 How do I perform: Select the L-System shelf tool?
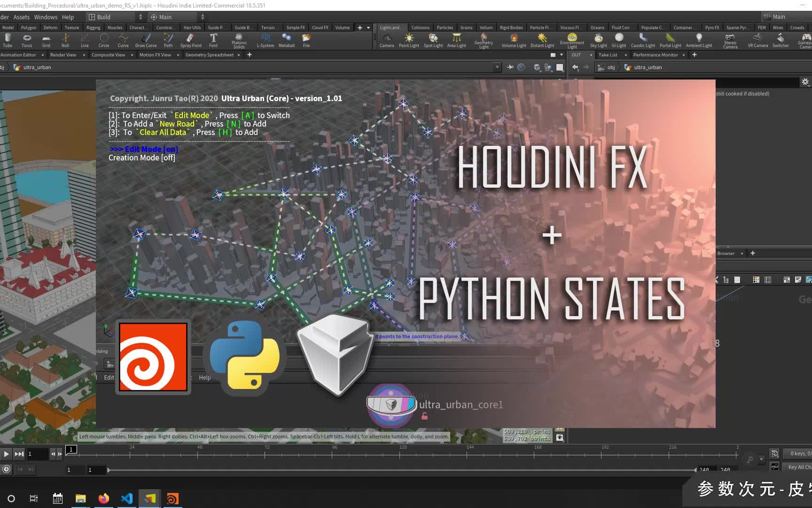(x=265, y=40)
